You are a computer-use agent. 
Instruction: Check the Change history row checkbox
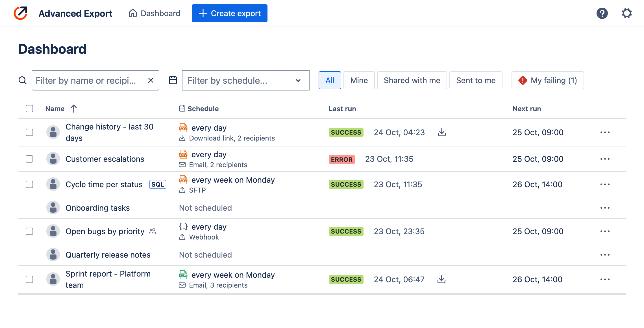(x=29, y=132)
